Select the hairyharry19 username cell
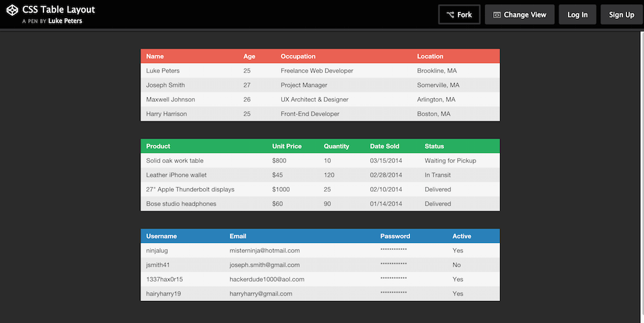 pyautogui.click(x=164, y=294)
